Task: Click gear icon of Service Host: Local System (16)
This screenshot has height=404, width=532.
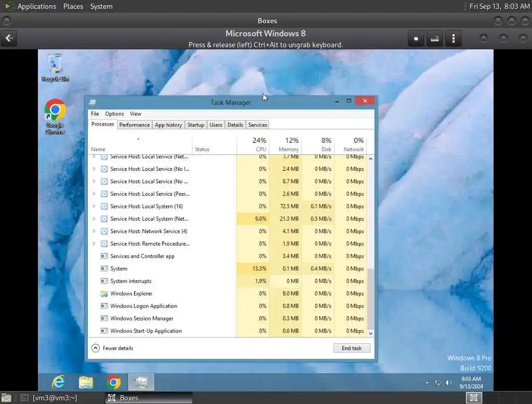Action: point(104,206)
